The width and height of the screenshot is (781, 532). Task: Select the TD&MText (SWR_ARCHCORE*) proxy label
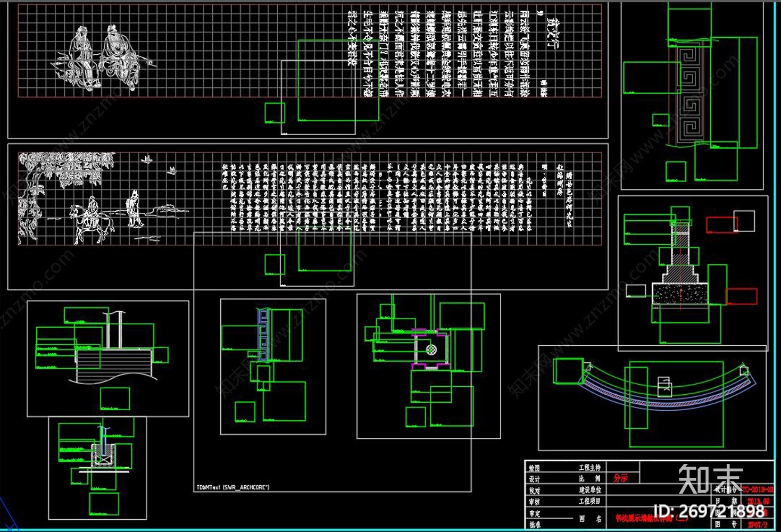(x=232, y=487)
